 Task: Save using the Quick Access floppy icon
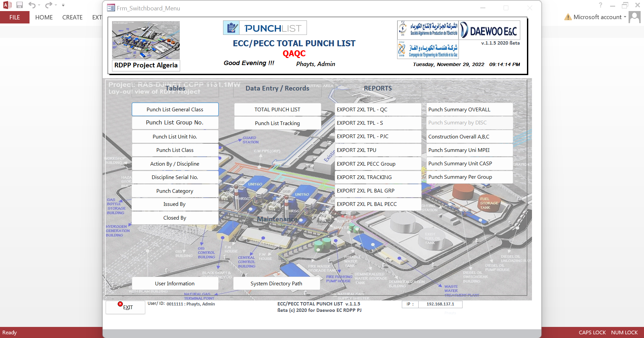tap(19, 5)
